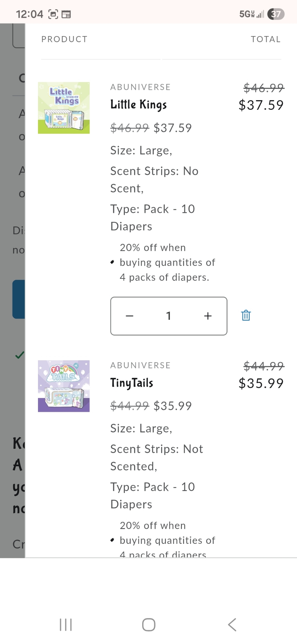This screenshot has height=644, width=297.
Task: Open the TinyTails product thumbnail
Action: click(64, 386)
